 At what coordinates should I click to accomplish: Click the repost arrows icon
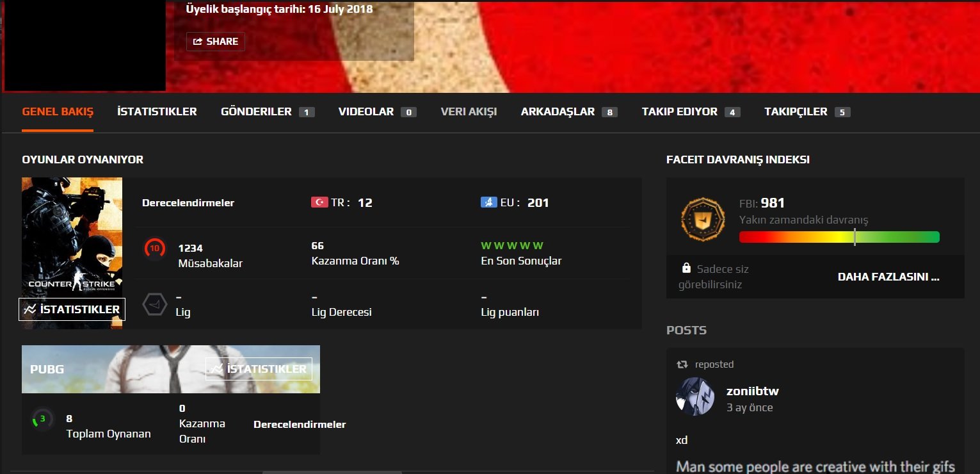682,364
